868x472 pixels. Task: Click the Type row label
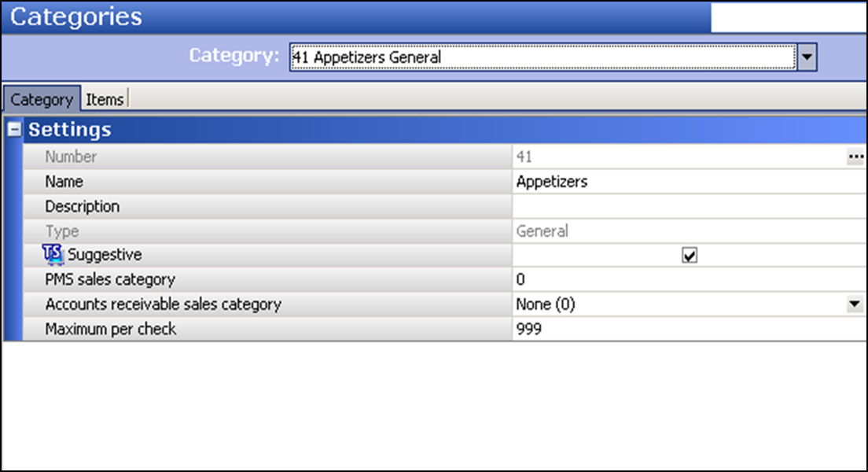point(62,231)
